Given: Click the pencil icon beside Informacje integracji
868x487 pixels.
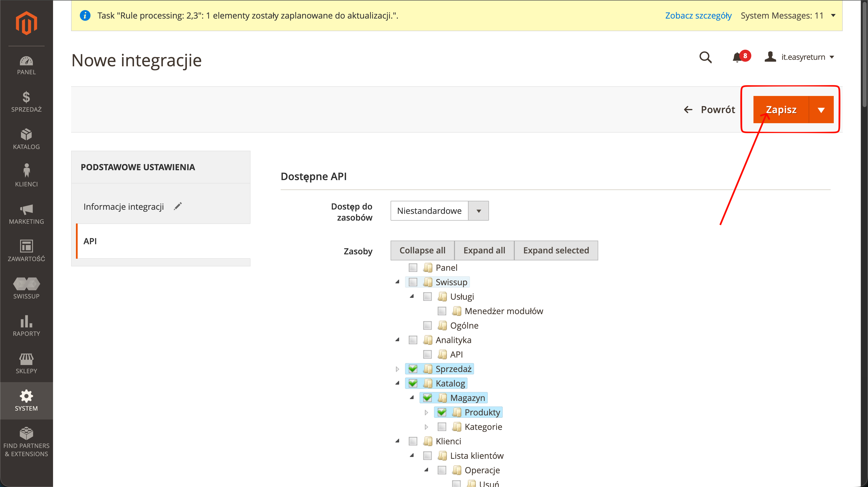Looking at the screenshot, I should click(178, 206).
